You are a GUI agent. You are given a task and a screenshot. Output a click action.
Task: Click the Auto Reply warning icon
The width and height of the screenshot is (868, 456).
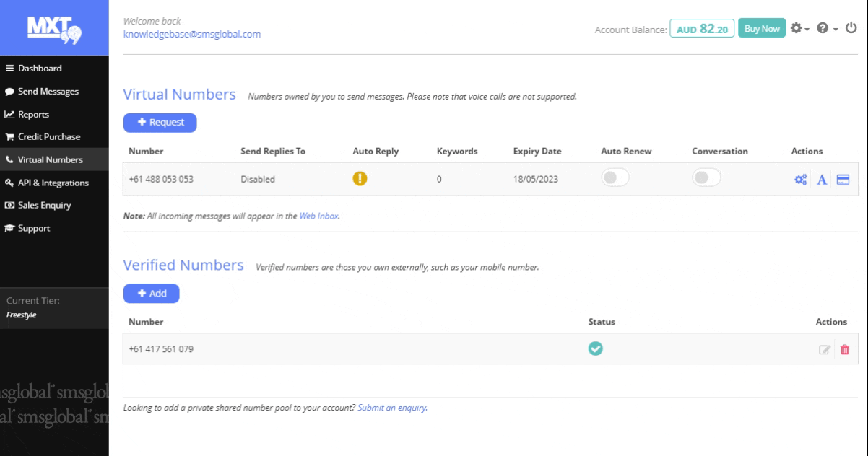pyautogui.click(x=360, y=179)
